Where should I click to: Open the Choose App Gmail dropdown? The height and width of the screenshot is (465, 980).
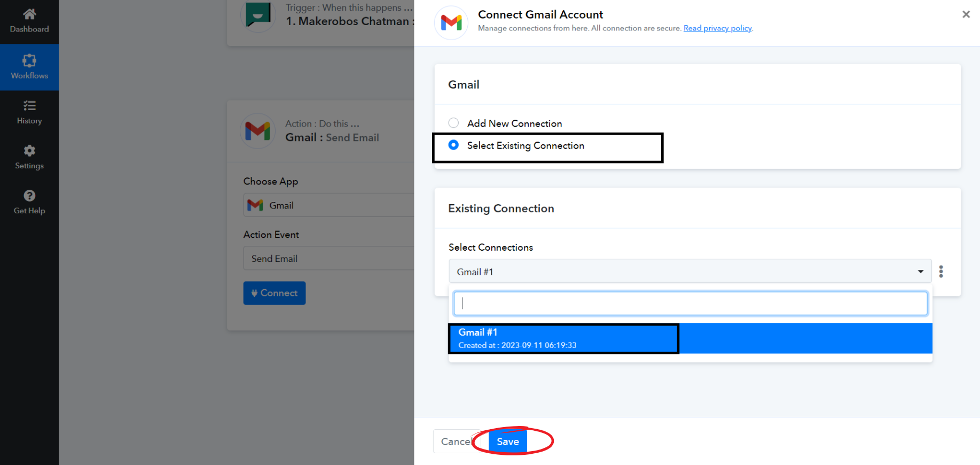(328, 205)
